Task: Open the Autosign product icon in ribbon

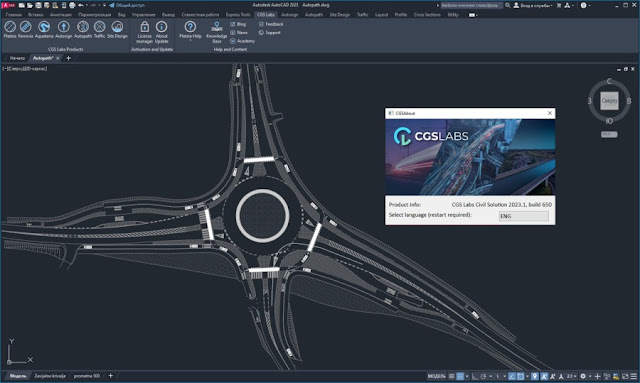Action: pos(63,27)
